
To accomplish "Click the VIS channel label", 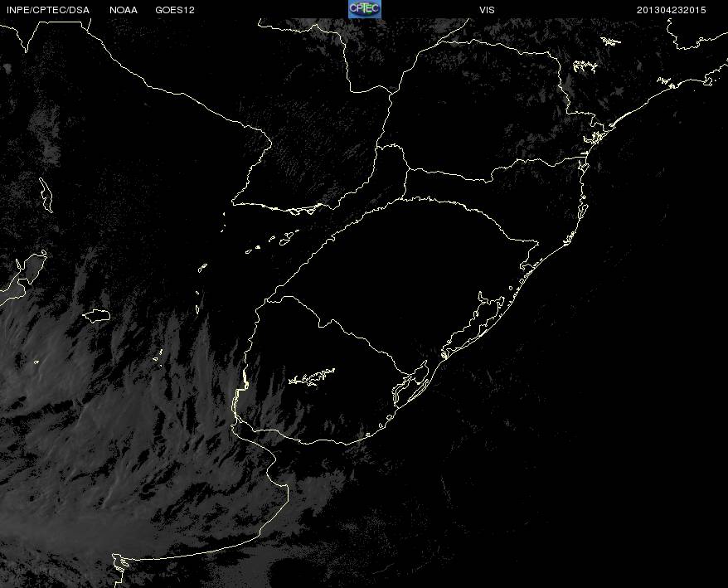I will tap(487, 10).
